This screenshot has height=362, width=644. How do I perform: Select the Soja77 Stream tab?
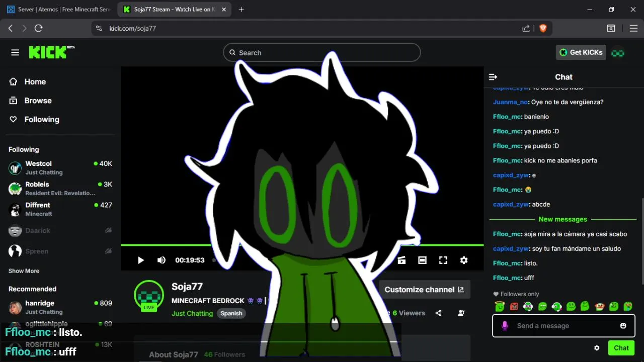[174, 10]
